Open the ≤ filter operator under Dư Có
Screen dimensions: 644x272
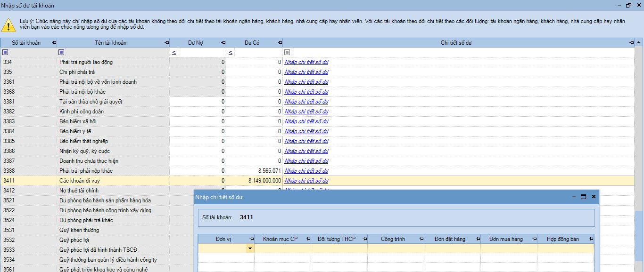click(x=231, y=52)
